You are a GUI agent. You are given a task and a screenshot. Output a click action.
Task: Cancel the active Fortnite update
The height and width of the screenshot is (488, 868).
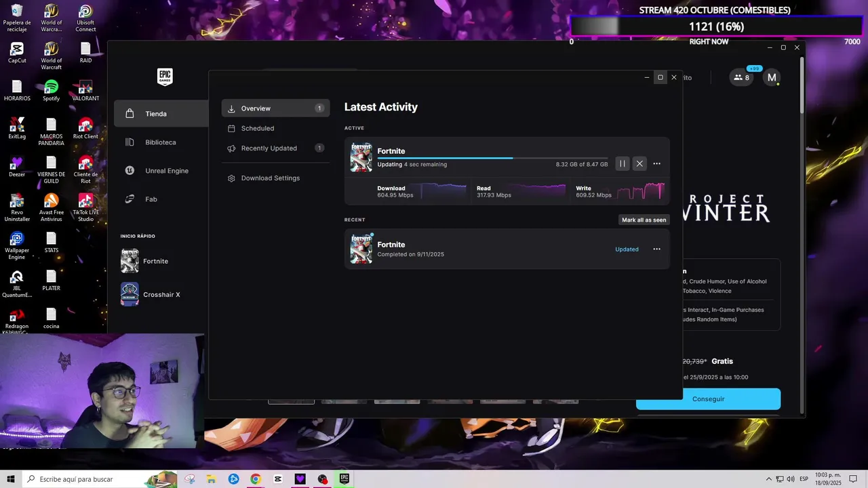639,163
